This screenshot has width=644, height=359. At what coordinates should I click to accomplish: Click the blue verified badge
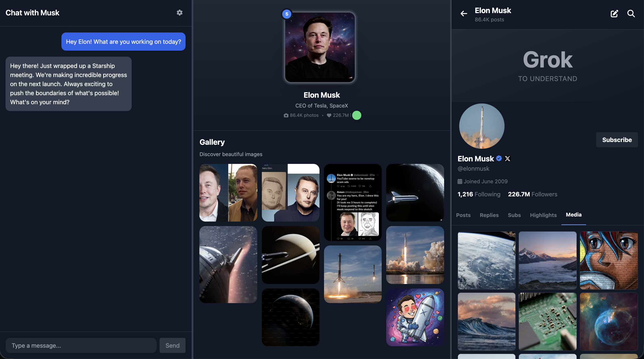point(499,158)
